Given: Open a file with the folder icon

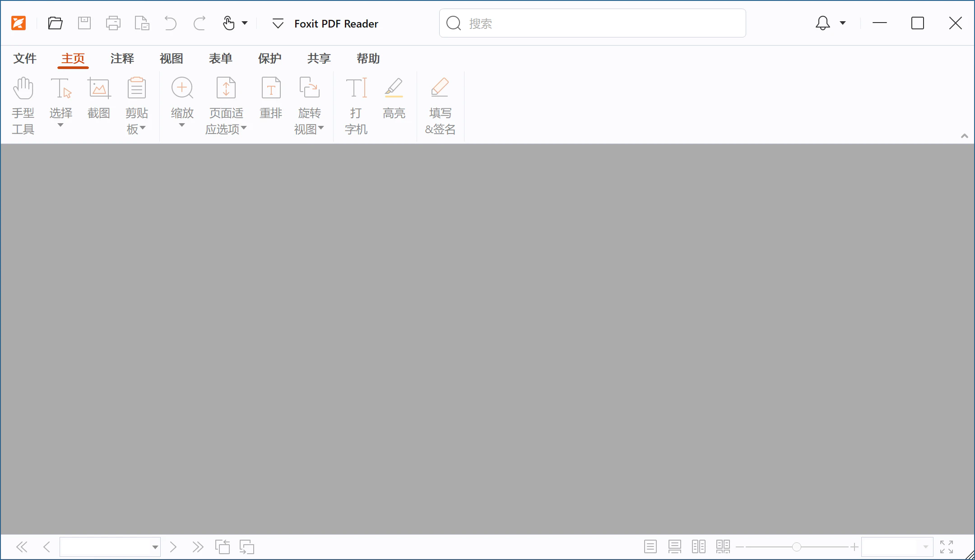Looking at the screenshot, I should (55, 23).
